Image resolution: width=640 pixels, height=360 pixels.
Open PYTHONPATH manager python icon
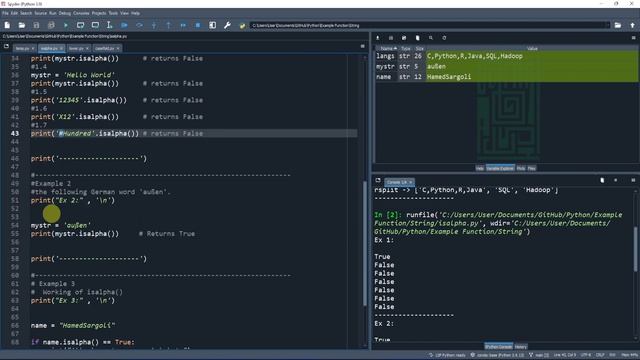[242, 25]
